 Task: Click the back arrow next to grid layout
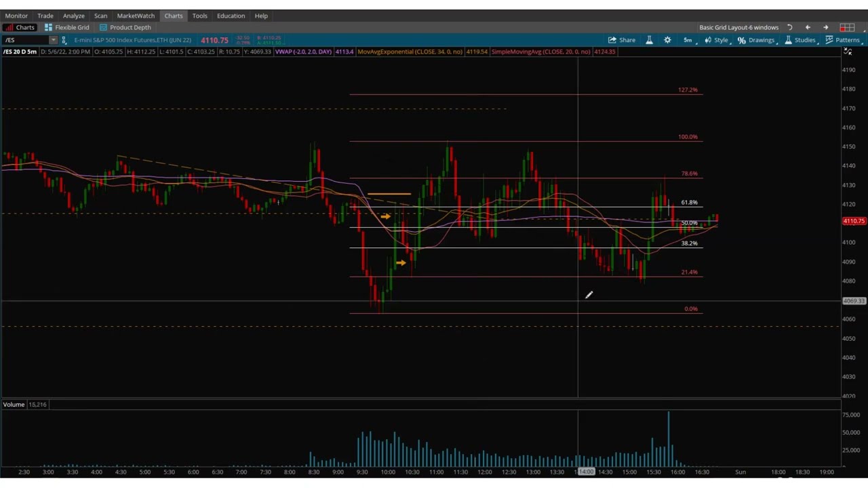[808, 28]
